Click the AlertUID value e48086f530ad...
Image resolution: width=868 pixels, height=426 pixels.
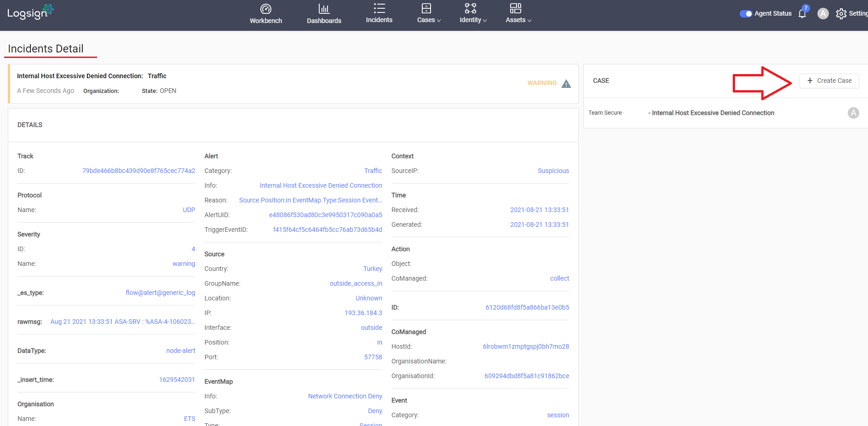(x=325, y=215)
